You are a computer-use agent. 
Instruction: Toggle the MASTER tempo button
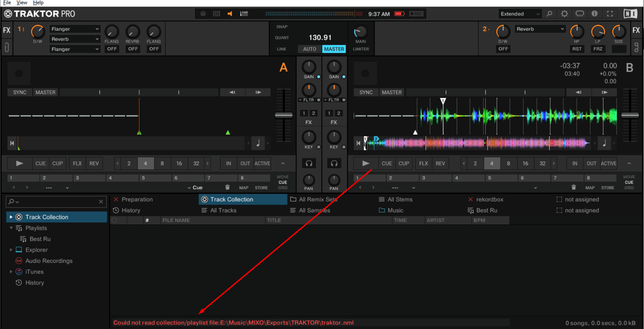[334, 49]
